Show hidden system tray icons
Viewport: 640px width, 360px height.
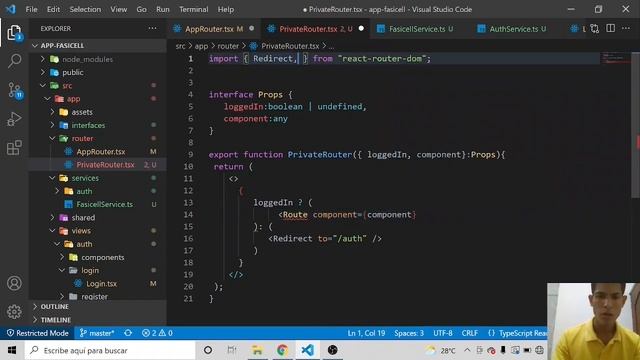(467, 350)
